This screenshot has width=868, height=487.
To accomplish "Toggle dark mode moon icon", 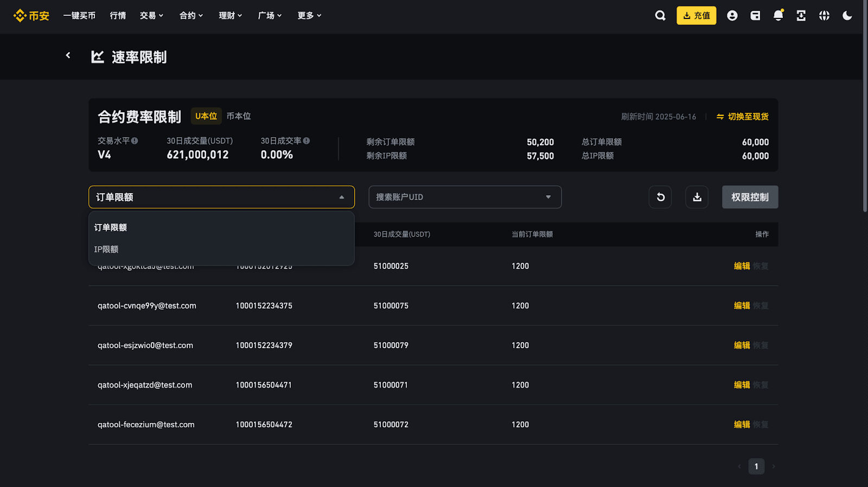I will pos(847,16).
